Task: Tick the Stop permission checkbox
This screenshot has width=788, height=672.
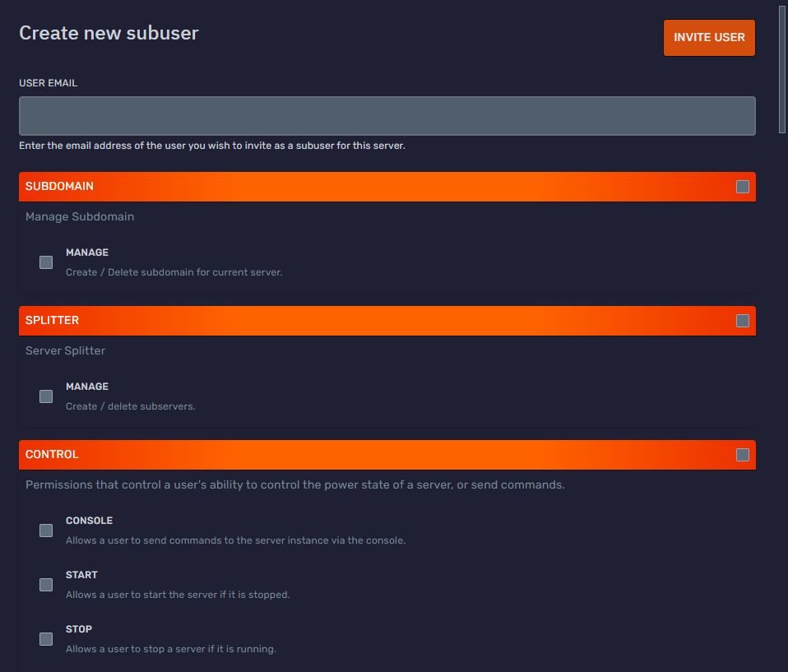Action: pos(46,639)
